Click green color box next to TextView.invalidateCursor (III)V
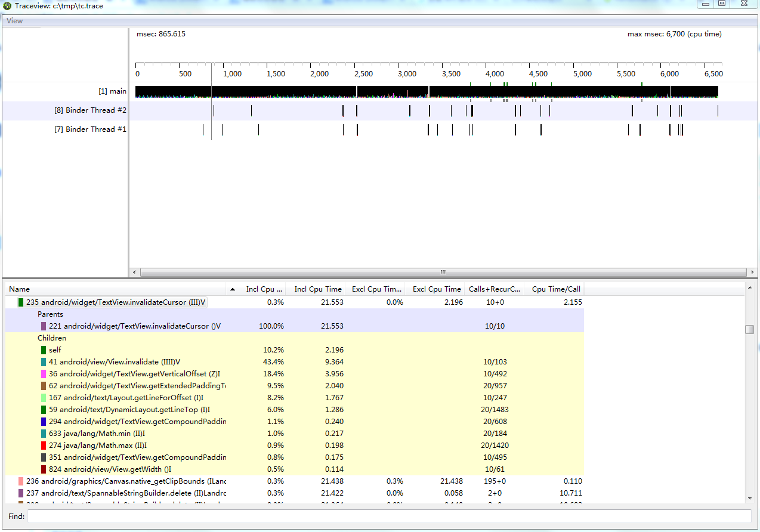This screenshot has width=760, height=532. [21, 302]
